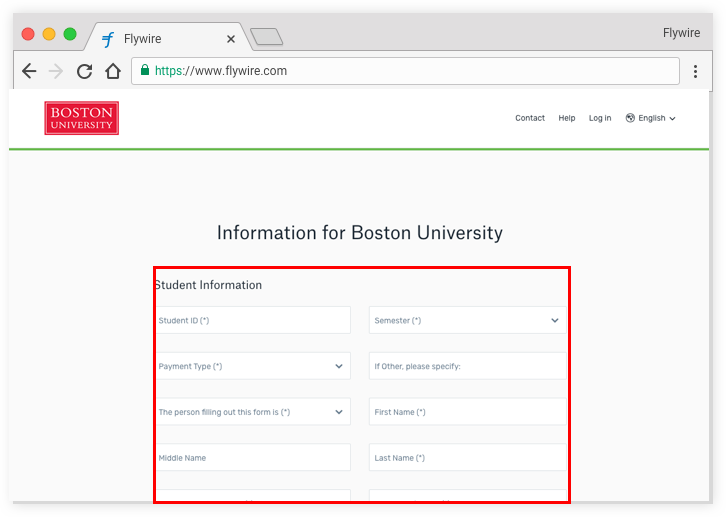
Task: Click the First Name input field
Action: (x=467, y=411)
